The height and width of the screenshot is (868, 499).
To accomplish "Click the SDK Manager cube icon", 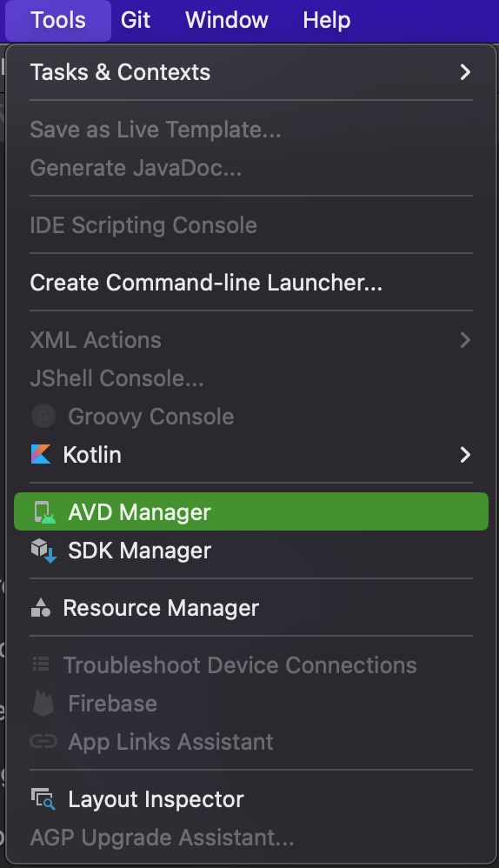I will (43, 551).
